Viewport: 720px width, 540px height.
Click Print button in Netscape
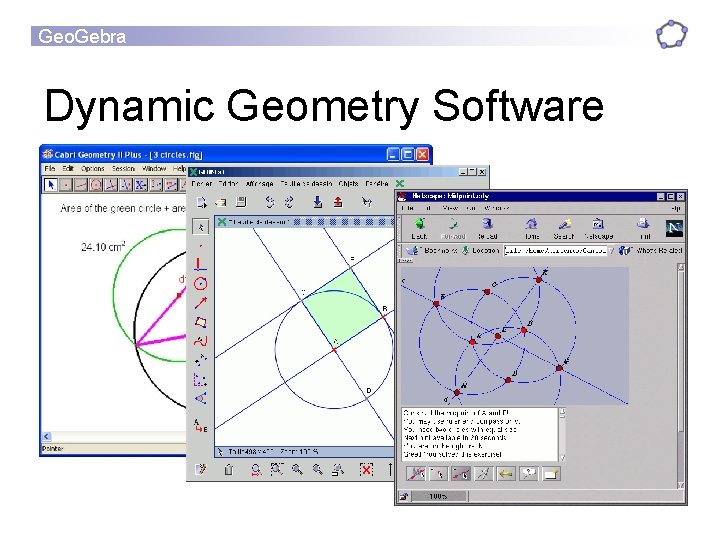643,228
